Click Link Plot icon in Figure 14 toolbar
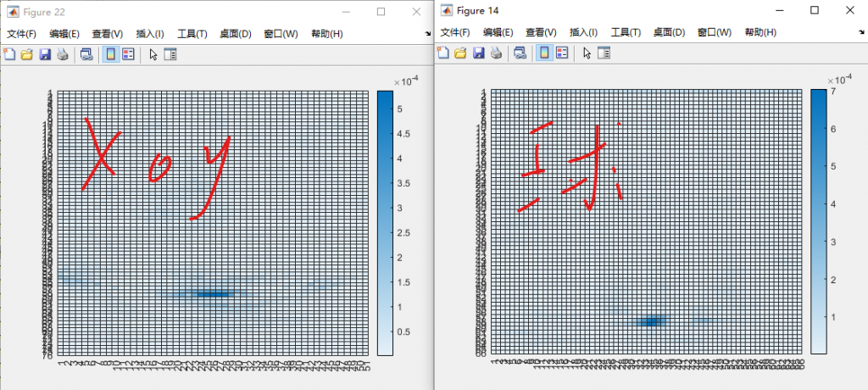 (x=520, y=53)
